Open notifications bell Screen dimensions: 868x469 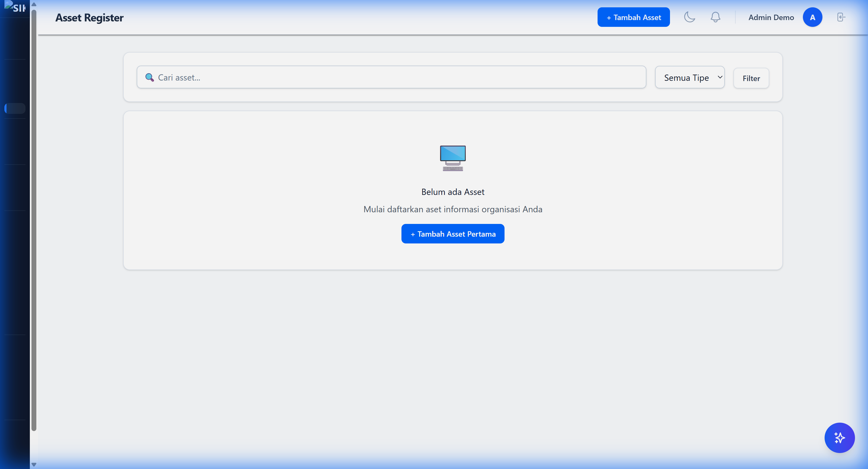(715, 17)
